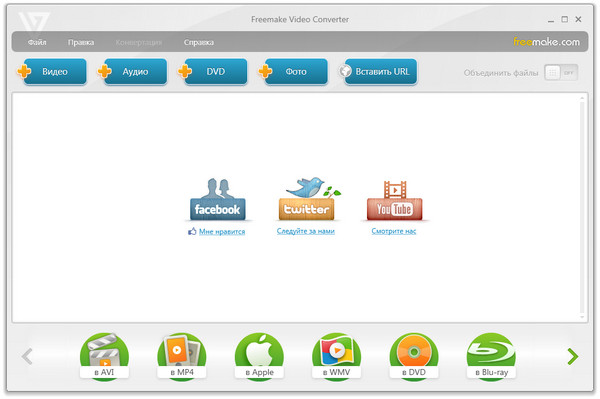This screenshot has height=399, width=600.
Task: Click the file list vertical scrollbar
Action: 582,207
